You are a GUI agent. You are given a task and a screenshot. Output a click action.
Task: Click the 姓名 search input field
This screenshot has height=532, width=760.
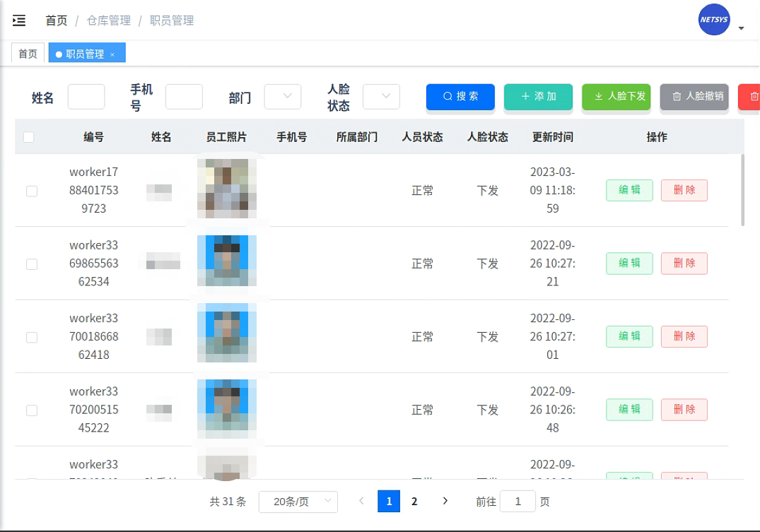pos(86,97)
